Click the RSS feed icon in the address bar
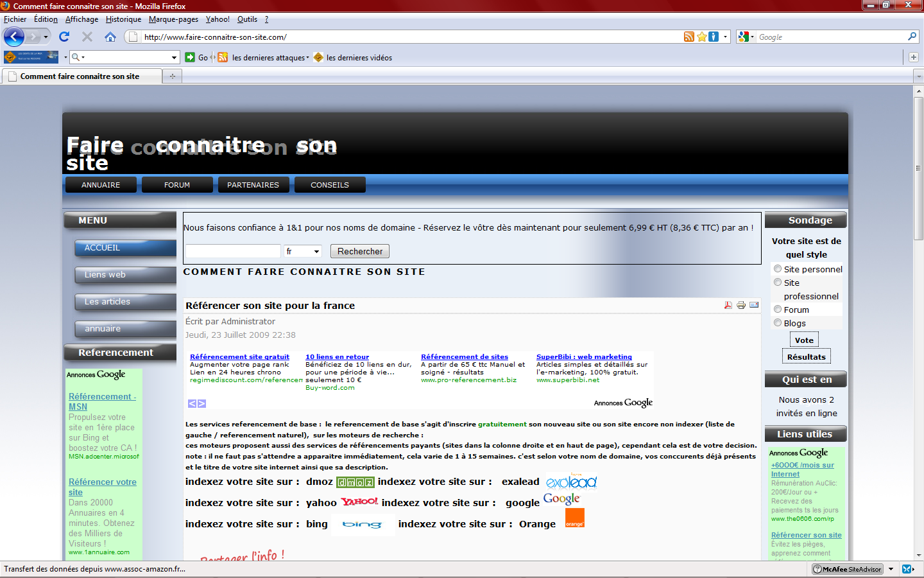The image size is (924, 578). click(x=689, y=37)
